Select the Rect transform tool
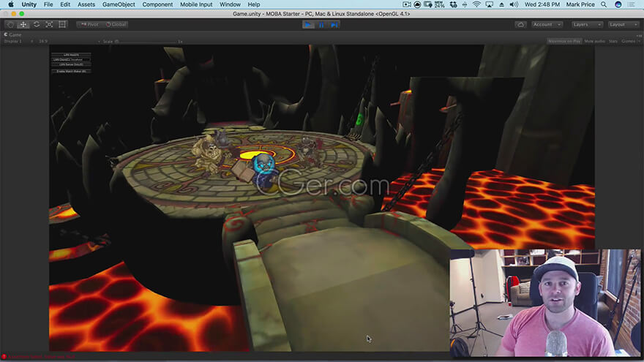The height and width of the screenshot is (362, 644). coord(62,25)
